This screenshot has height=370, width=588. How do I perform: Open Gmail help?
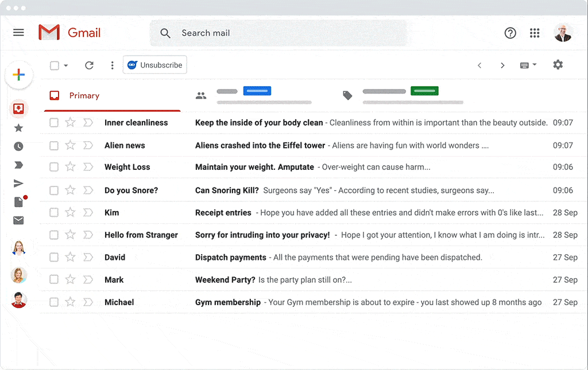510,33
